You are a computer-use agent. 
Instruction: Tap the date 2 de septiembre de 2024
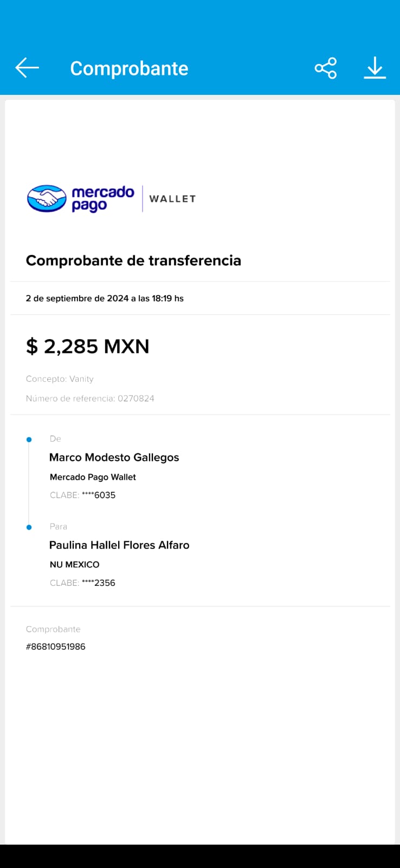pos(105,298)
